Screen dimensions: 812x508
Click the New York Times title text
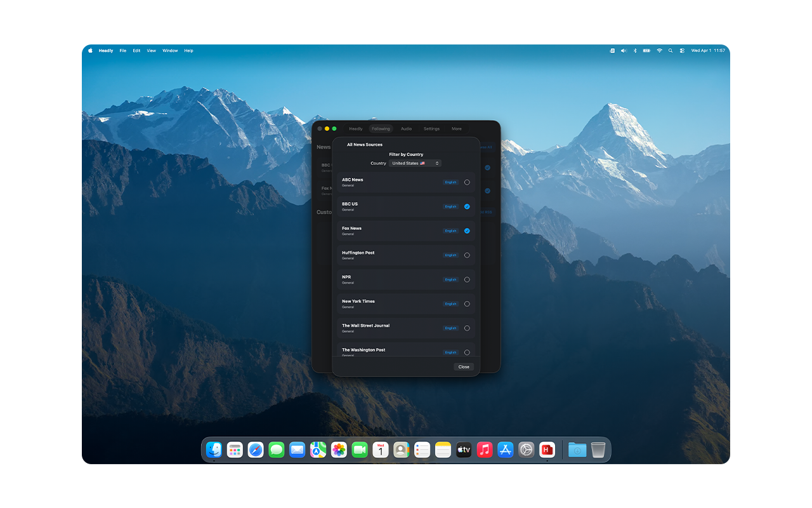358,301
